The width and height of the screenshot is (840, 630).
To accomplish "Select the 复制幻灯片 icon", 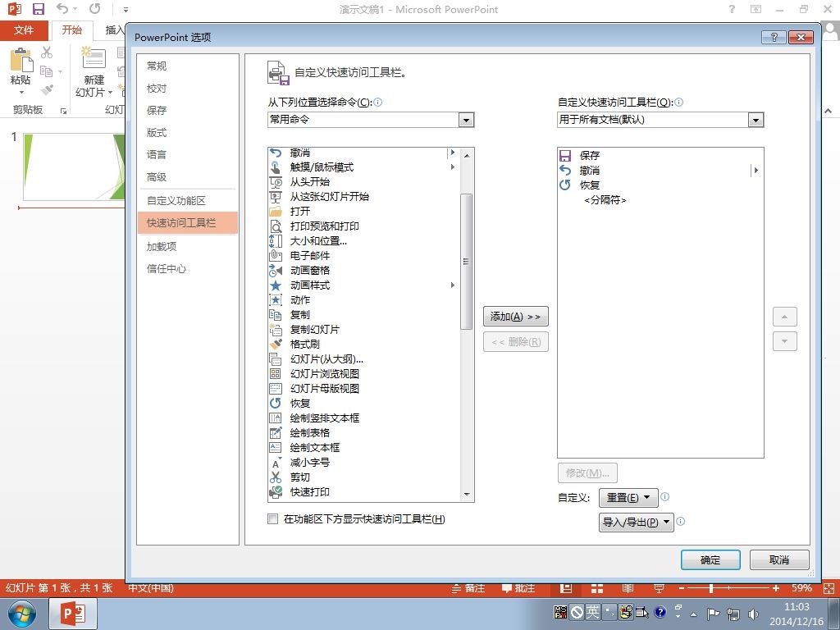I will (x=276, y=330).
